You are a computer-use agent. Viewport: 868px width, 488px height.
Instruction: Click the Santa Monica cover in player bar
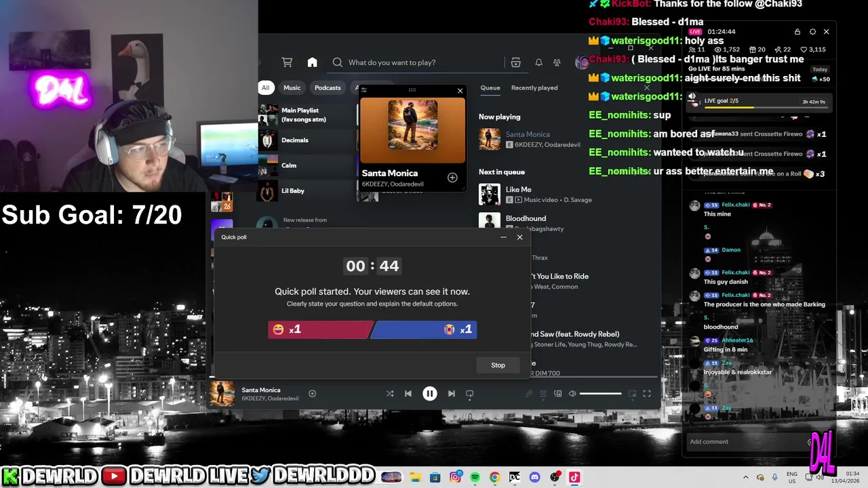pyautogui.click(x=222, y=394)
